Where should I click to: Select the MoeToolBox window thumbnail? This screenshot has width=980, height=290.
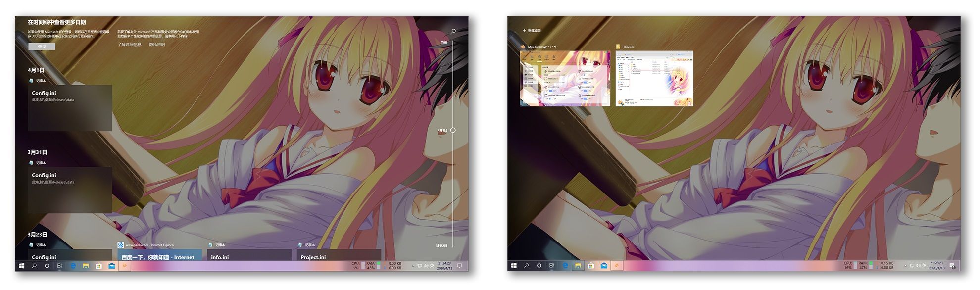[565, 78]
